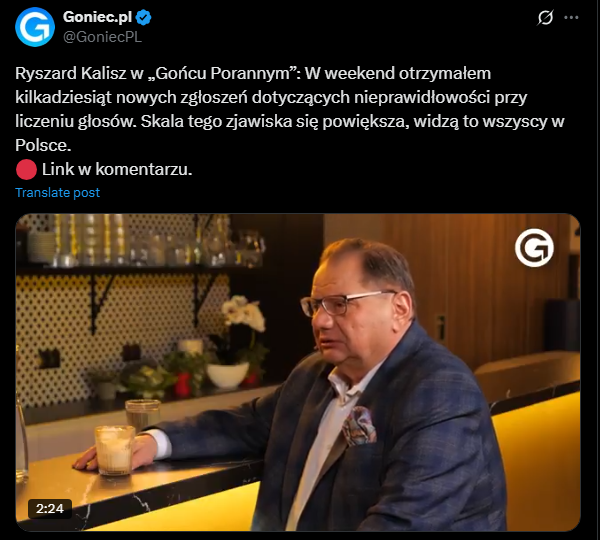Open profile via Goniec.pl display name

point(97,17)
